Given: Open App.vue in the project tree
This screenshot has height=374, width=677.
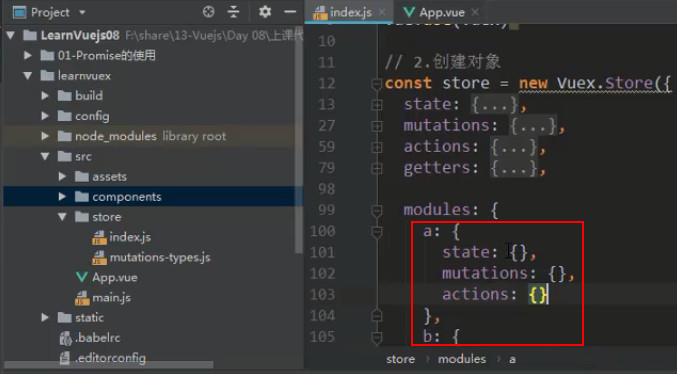Looking at the screenshot, I should (115, 277).
